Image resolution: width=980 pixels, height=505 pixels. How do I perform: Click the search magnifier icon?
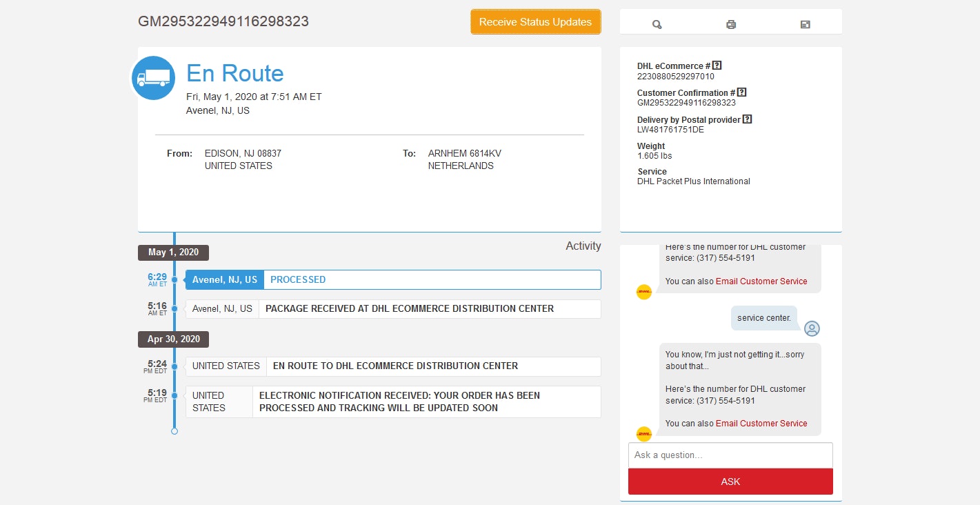(x=657, y=24)
